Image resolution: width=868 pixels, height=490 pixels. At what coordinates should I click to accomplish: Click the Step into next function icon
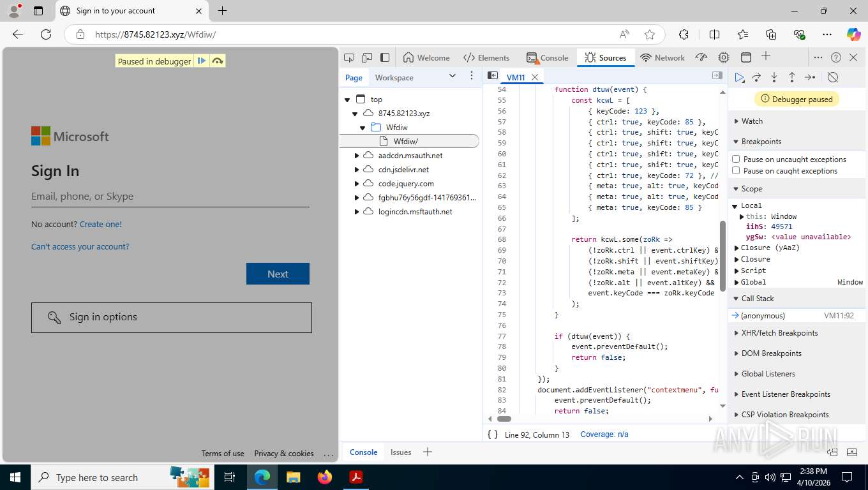(774, 77)
